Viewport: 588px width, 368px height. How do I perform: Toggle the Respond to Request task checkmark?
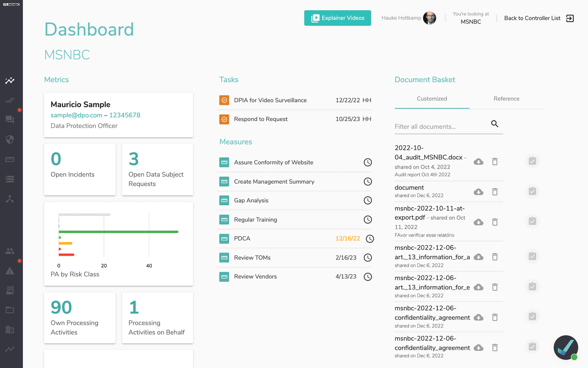pos(224,119)
